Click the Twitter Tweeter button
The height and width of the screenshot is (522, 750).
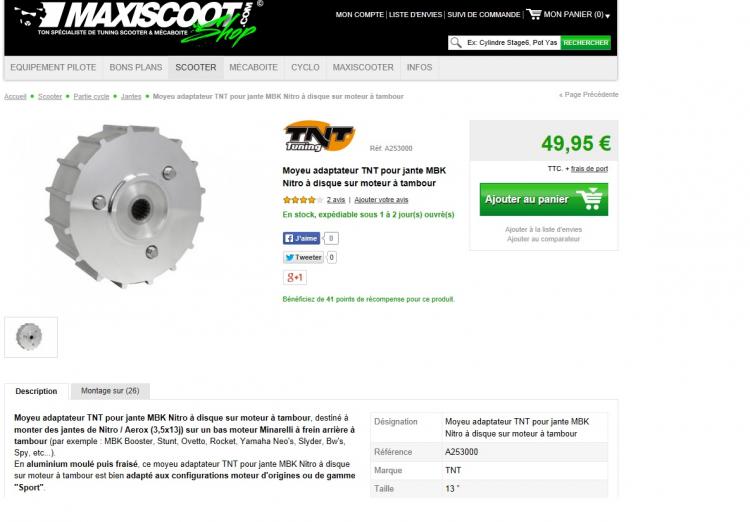[x=304, y=257]
